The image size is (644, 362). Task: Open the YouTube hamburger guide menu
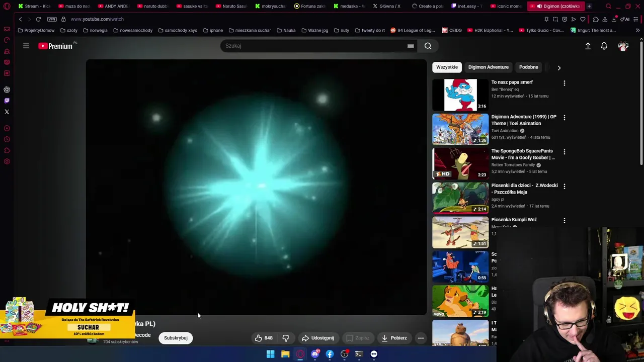26,46
